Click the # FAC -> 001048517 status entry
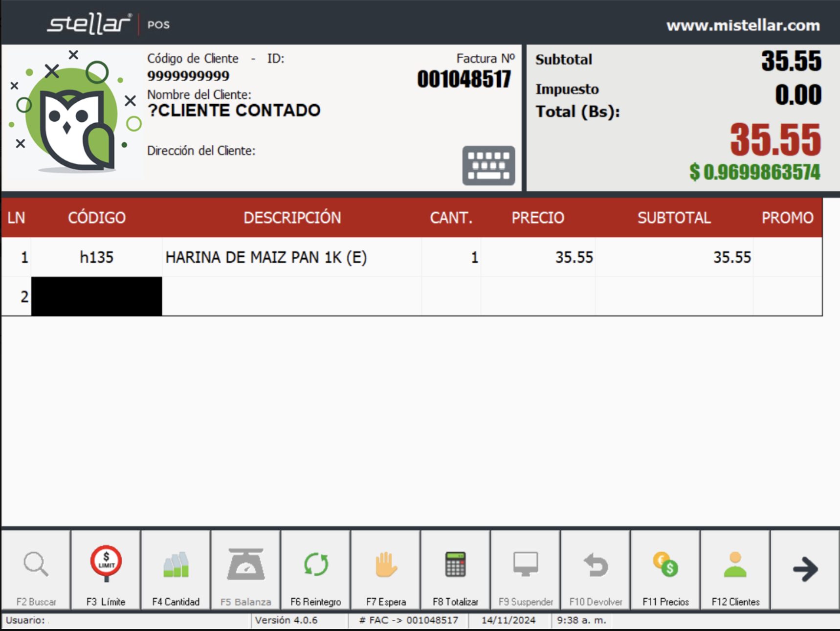Image resolution: width=840 pixels, height=631 pixels. 408,620
